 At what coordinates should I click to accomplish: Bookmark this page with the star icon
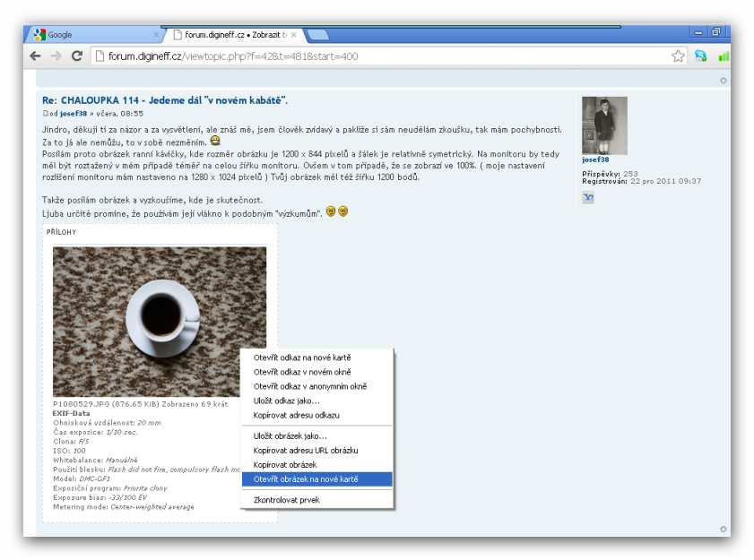coord(678,56)
